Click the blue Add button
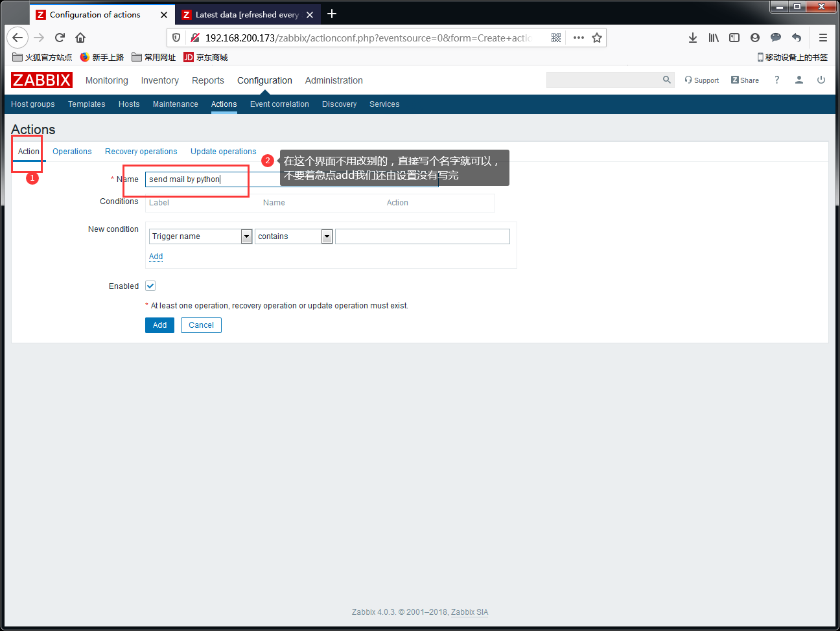 pos(160,325)
